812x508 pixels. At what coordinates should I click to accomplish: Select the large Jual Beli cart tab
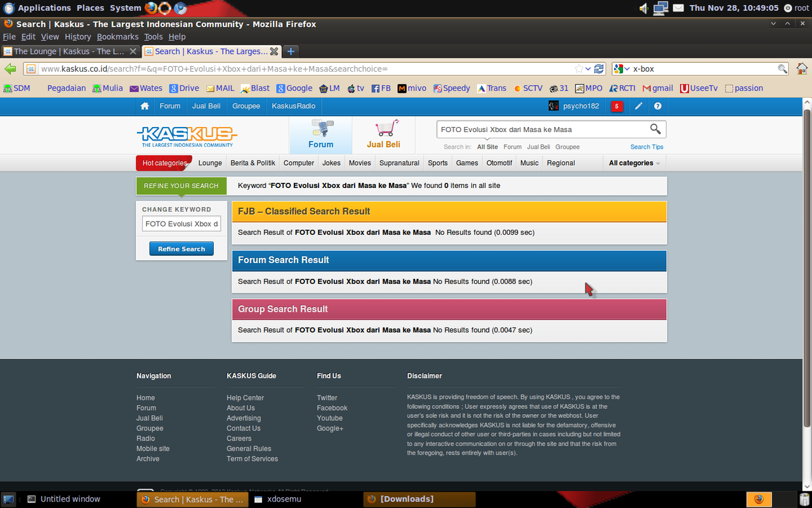pos(384,135)
